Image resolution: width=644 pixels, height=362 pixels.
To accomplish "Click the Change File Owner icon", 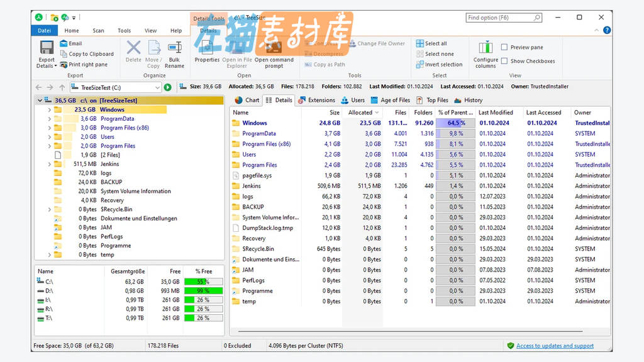I will click(x=352, y=43).
